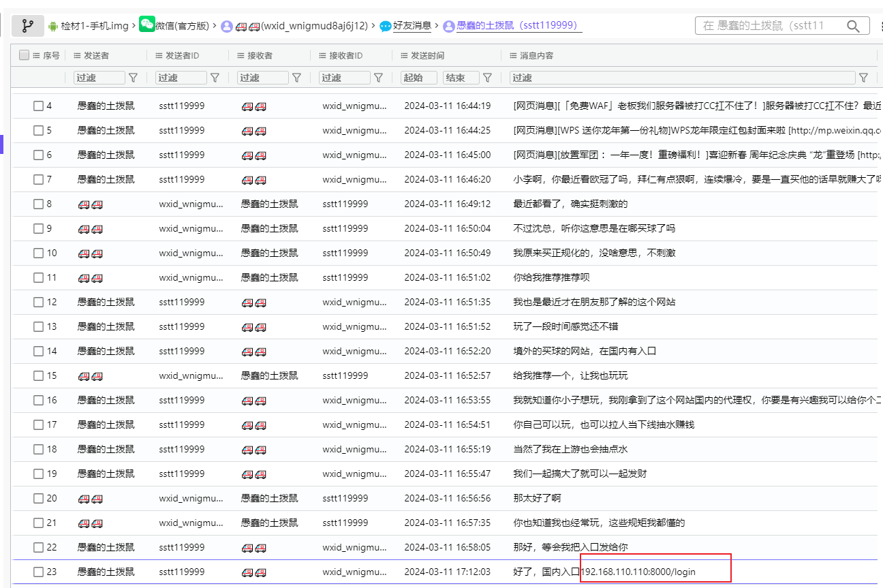Open the 接收者 column menu icon

pyautogui.click(x=241, y=55)
